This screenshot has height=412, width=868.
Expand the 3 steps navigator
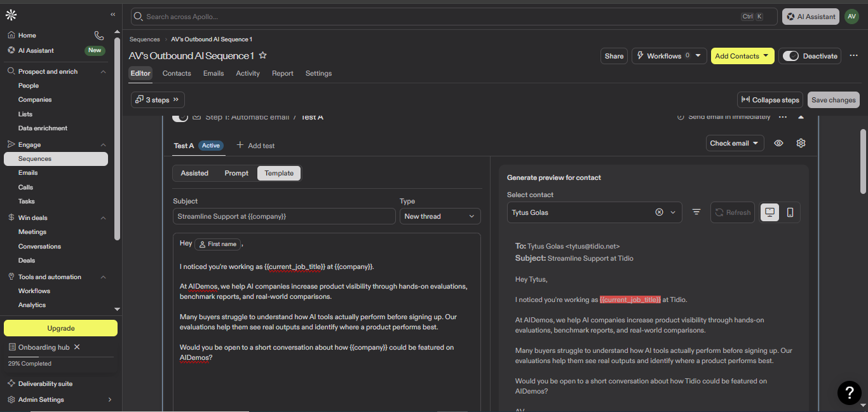coord(158,100)
